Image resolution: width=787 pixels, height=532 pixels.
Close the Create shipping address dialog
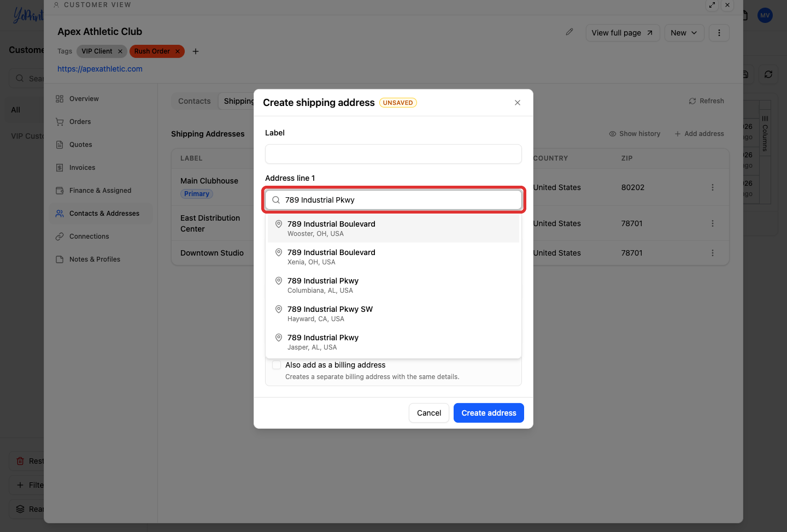pos(518,103)
